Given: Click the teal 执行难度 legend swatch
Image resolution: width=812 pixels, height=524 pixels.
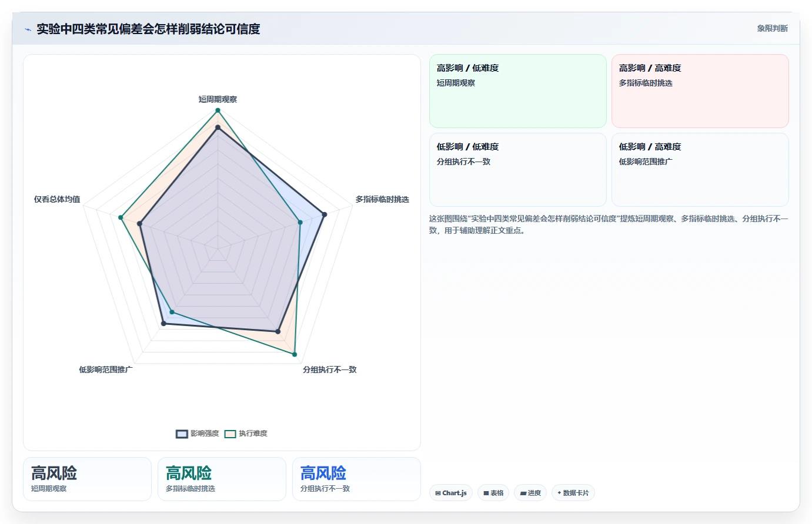Looking at the screenshot, I should (x=230, y=434).
